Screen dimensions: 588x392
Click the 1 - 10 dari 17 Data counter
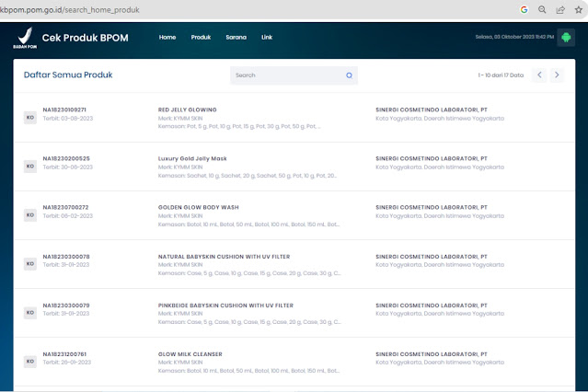point(501,75)
